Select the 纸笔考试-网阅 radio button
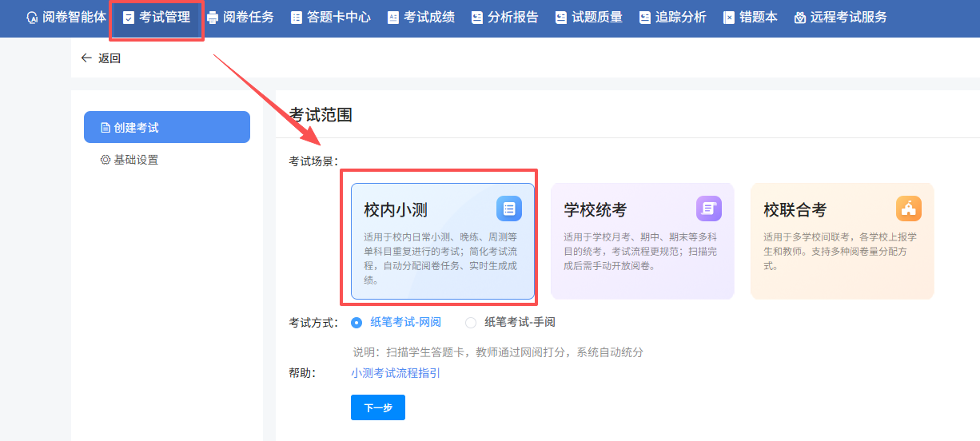 point(357,323)
